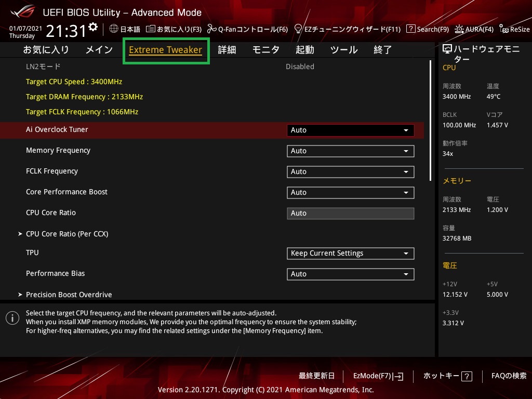
Task: Open the お気に入り tab
Action: [x=46, y=50]
